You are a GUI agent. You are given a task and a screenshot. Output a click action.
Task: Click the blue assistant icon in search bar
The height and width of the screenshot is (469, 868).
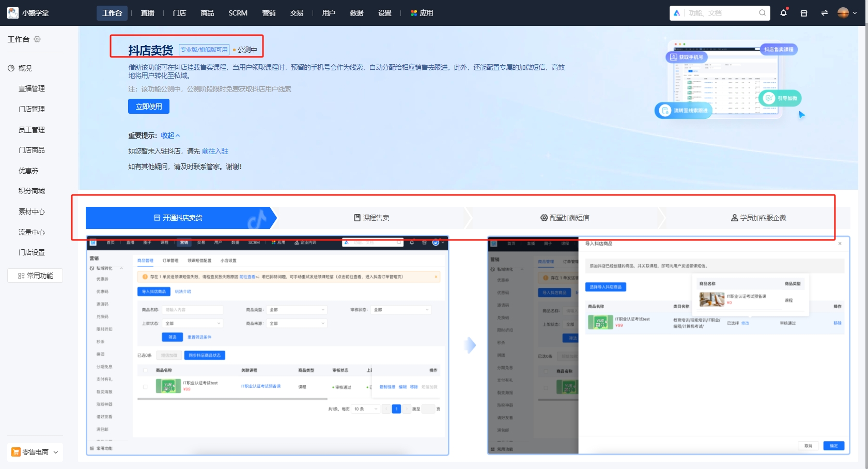point(678,12)
